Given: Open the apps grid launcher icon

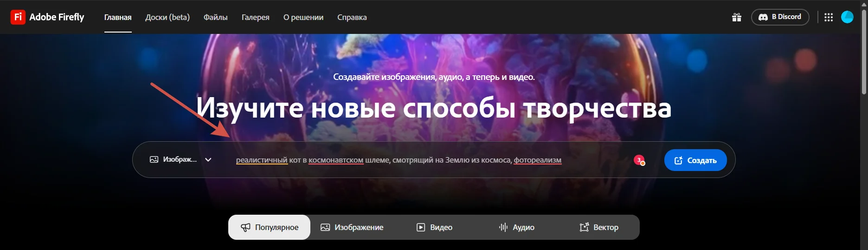Looking at the screenshot, I should click(828, 17).
